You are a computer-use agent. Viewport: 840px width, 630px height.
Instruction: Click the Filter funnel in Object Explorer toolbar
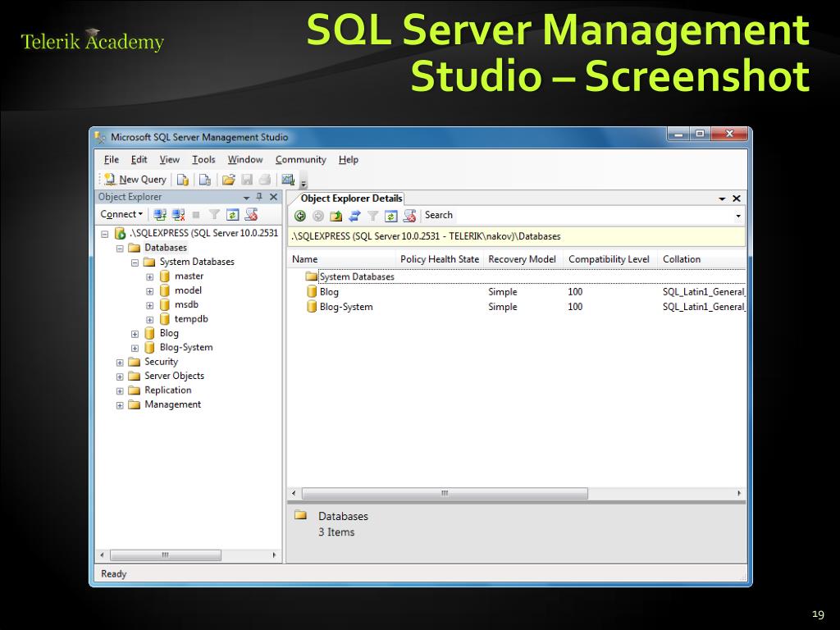pos(214,215)
